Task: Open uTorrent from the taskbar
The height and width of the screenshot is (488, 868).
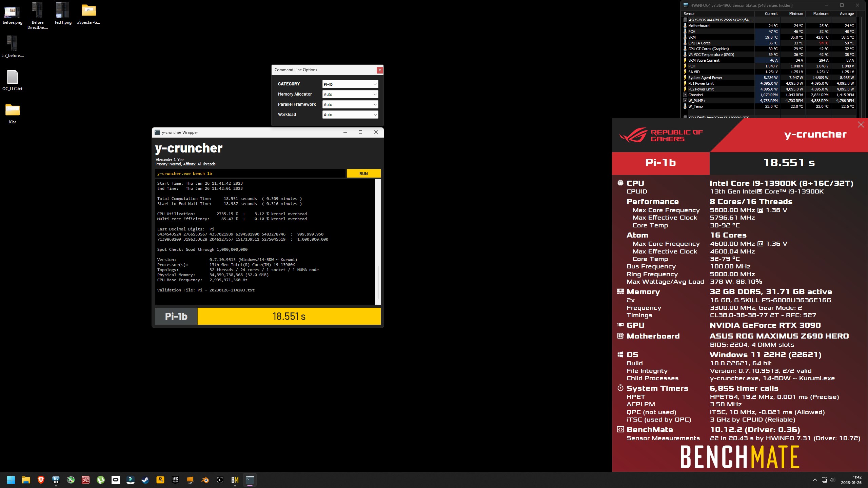Action: click(101, 480)
